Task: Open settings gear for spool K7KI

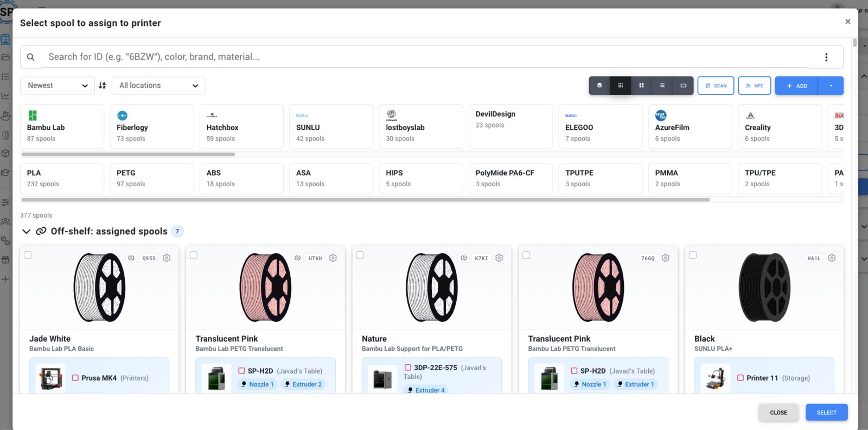Action: point(499,258)
